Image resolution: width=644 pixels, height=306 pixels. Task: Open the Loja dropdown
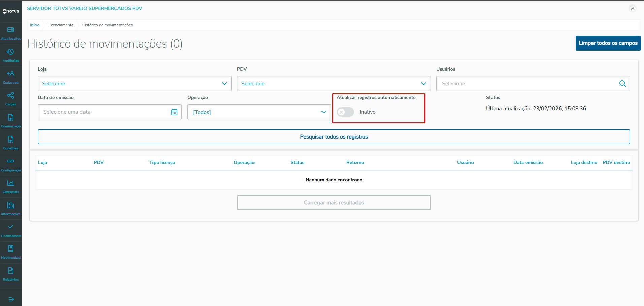point(135,84)
